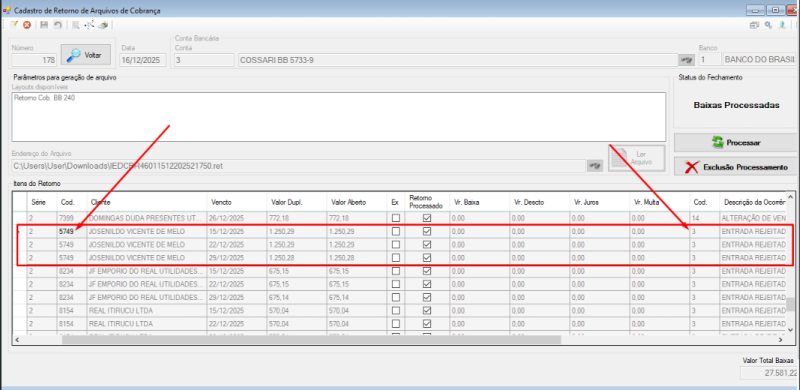This screenshot has height=390, width=800.
Task: Open the file browse button beside Endereço do Arquivo
Action: (x=594, y=166)
